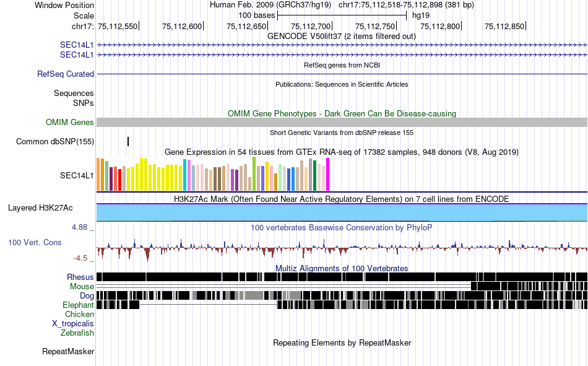This screenshot has height=366, width=588.
Task: Click the Mouse alignment black block
Action: (x=529, y=286)
